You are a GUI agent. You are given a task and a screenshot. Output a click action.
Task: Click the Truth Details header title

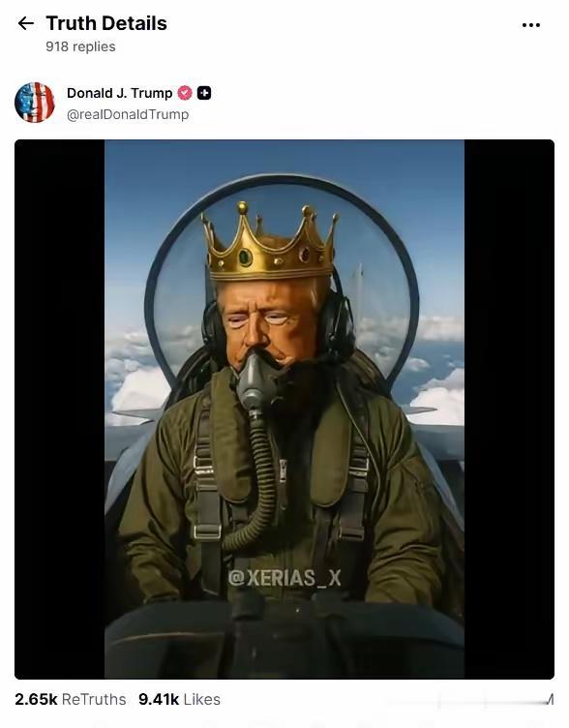pyautogui.click(x=106, y=23)
